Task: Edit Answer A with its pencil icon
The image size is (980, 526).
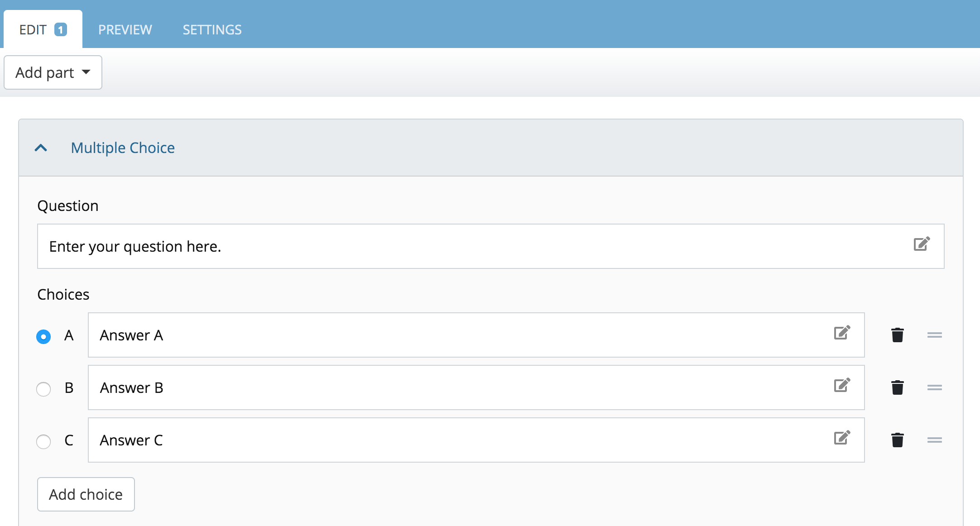Action: point(842,333)
